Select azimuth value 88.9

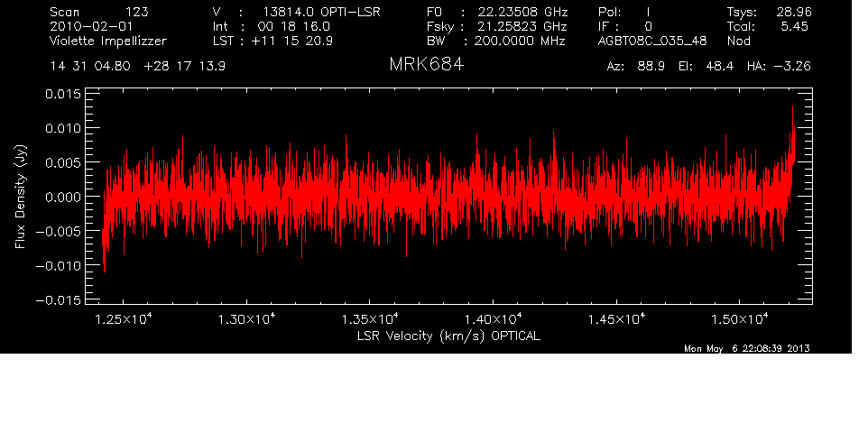click(x=651, y=67)
